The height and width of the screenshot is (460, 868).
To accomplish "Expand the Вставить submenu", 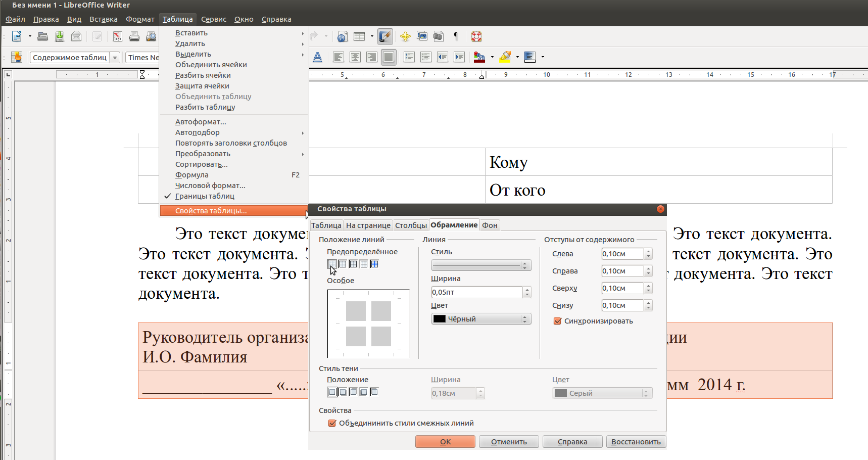I will pyautogui.click(x=234, y=33).
